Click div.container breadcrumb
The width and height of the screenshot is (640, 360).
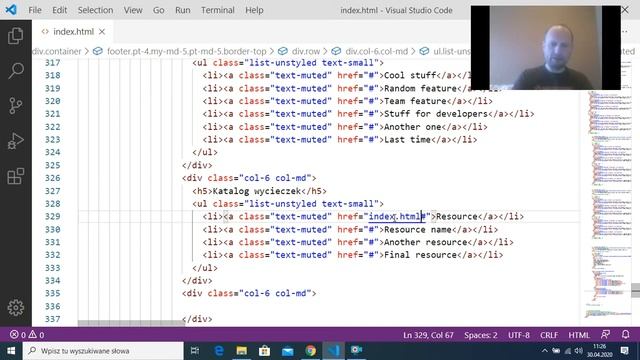pos(57,51)
